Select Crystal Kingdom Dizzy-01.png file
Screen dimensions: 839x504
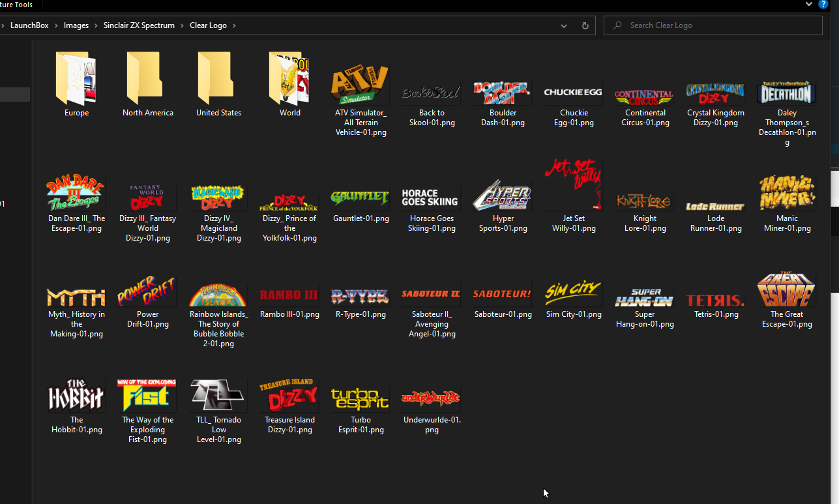(716, 103)
